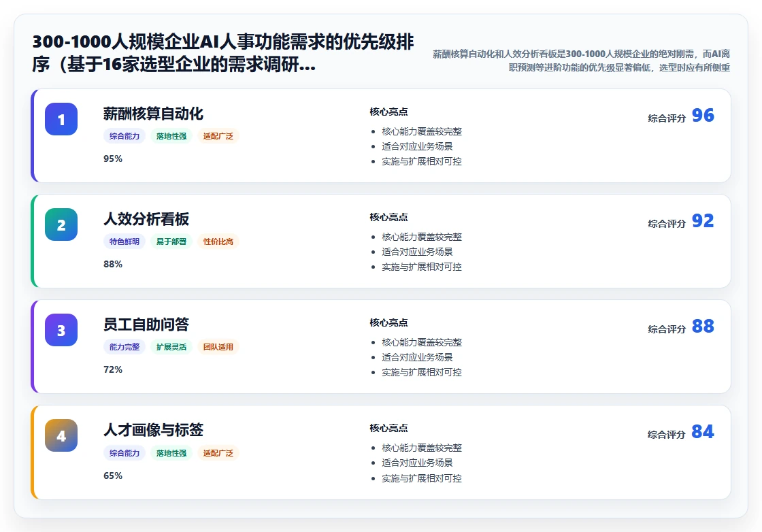Viewport: 762px width, 532px height.
Task: Select the 人才画像与标签 card title
Action: [153, 430]
